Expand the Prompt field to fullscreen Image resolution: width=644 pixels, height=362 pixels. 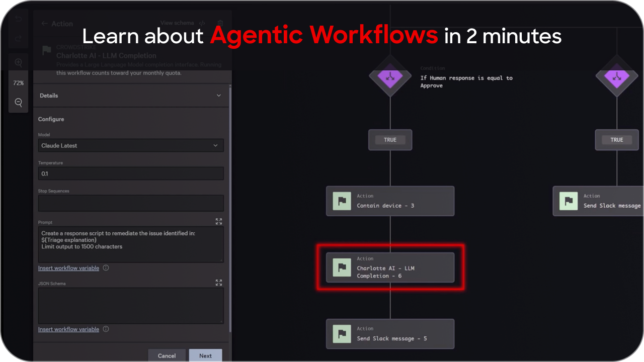click(219, 221)
